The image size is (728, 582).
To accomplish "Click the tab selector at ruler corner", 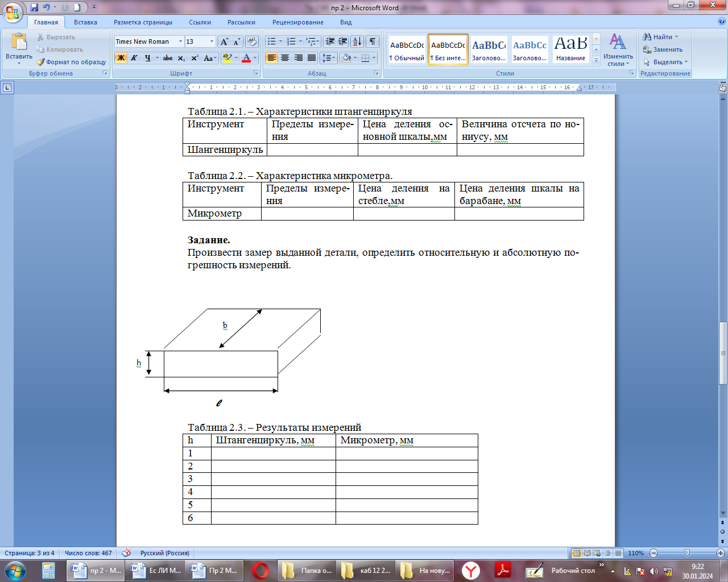I will coord(7,88).
